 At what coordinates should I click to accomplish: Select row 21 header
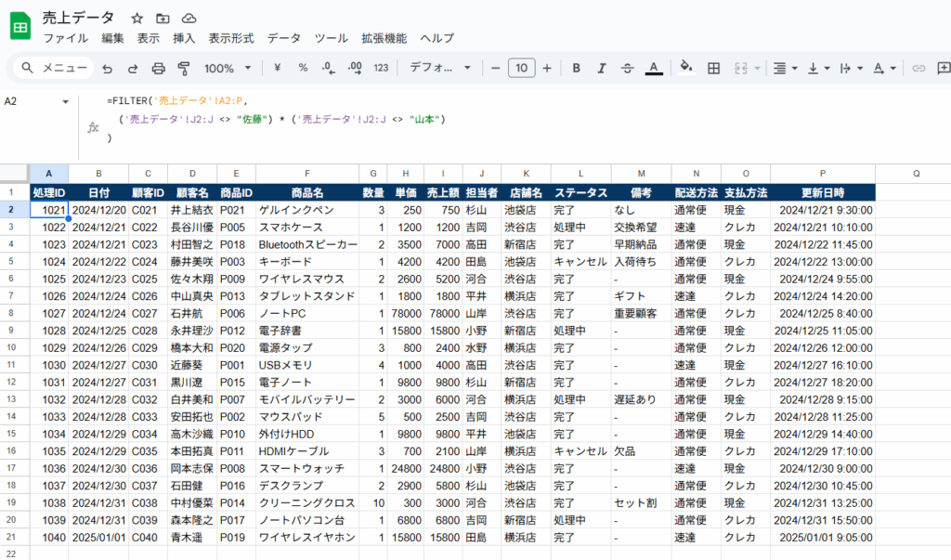click(15, 538)
